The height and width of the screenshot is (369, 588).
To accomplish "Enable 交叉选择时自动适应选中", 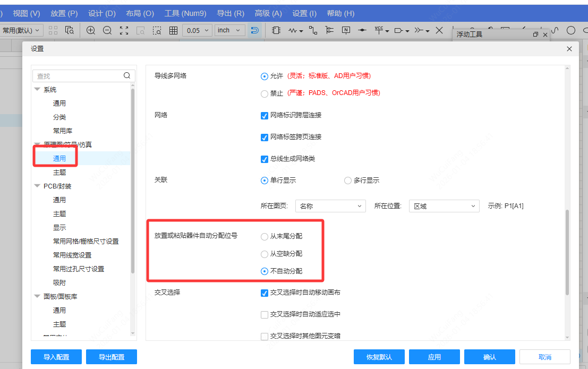I will pyautogui.click(x=264, y=314).
